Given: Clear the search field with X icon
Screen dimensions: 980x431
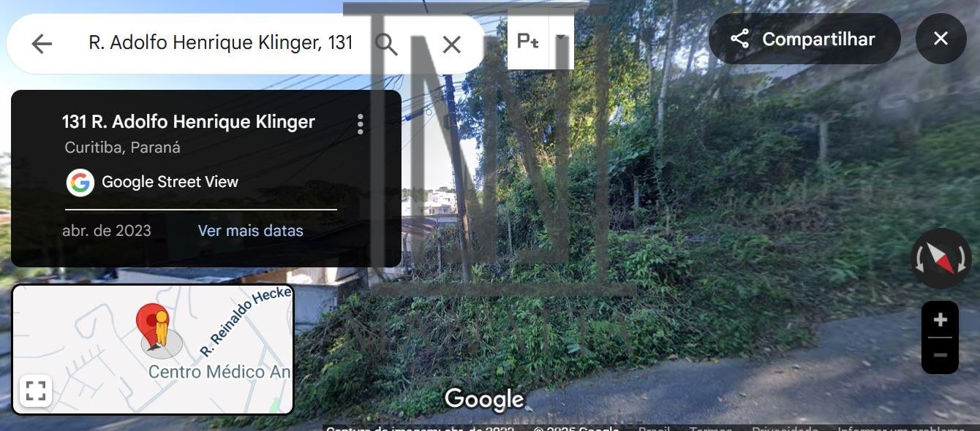Looking at the screenshot, I should (452, 45).
